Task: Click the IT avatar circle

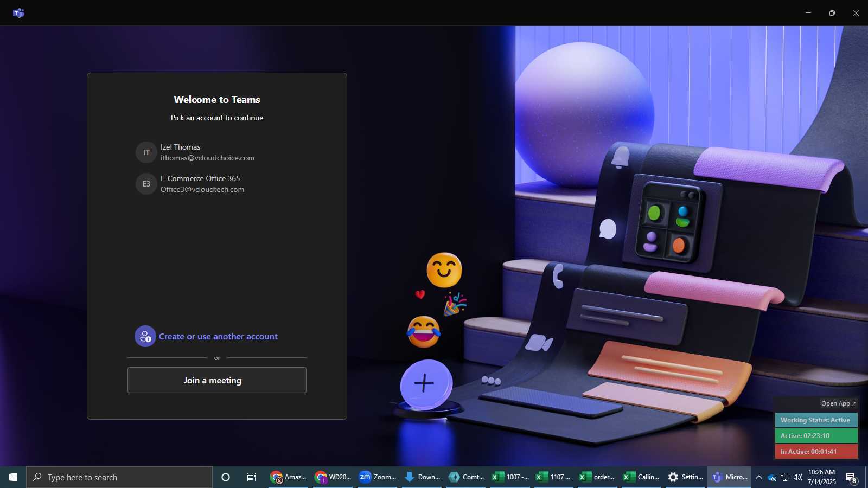Action: [x=146, y=152]
